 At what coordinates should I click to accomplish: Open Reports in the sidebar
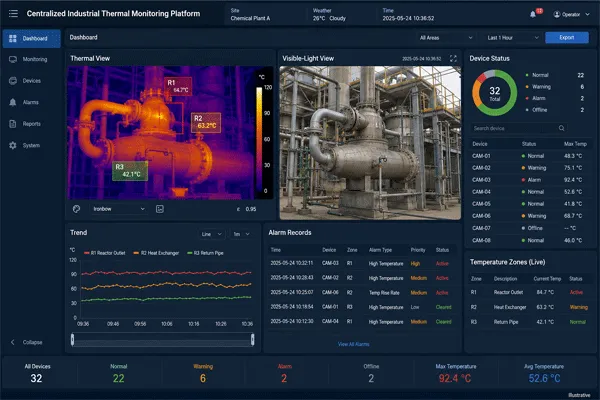[x=31, y=124]
